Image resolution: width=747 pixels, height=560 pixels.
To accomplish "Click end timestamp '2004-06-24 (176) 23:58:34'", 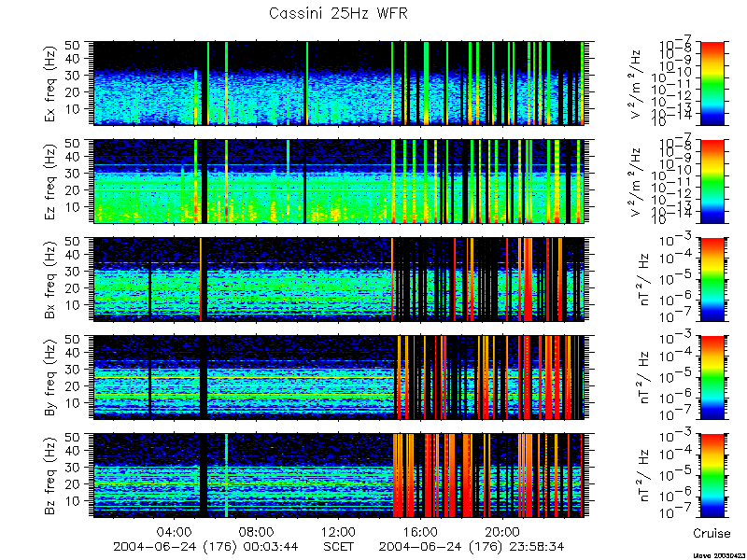I will coord(472,547).
